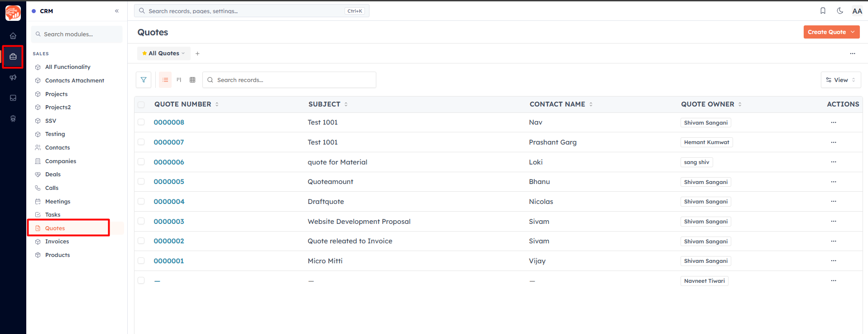
Task: Expand the Create Quote dropdown arrow
Action: point(853,32)
